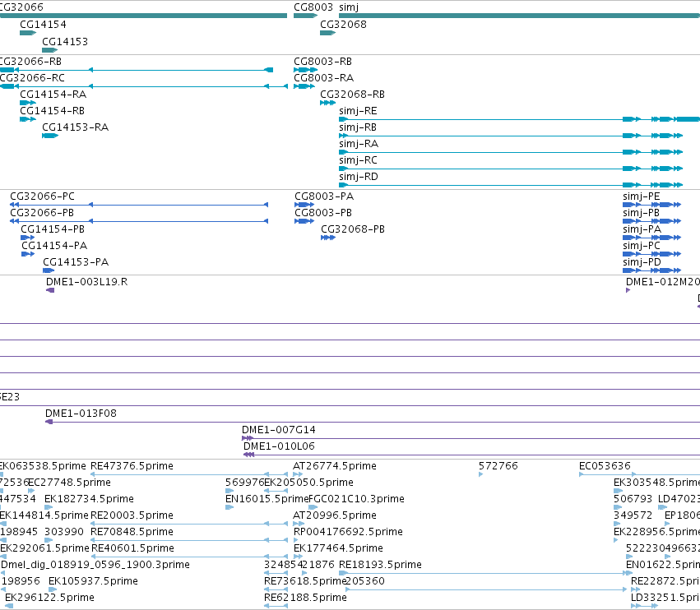
Task: Select protein CG14154-PB
Action: point(52,230)
